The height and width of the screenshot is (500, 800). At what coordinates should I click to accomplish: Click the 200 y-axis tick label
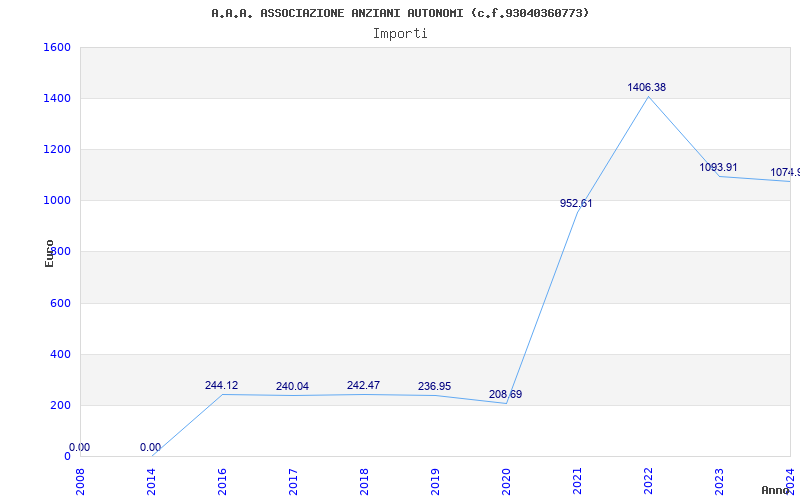[x=60, y=405]
